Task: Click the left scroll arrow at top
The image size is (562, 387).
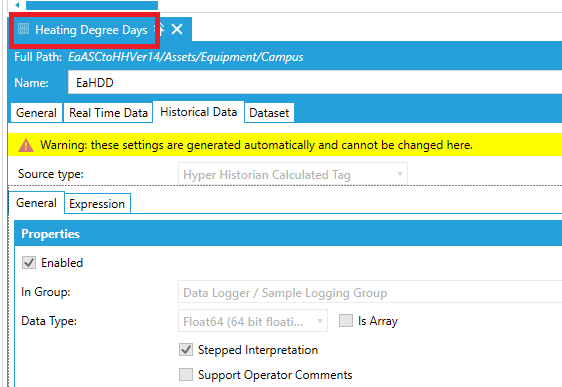Action: pos(17,5)
